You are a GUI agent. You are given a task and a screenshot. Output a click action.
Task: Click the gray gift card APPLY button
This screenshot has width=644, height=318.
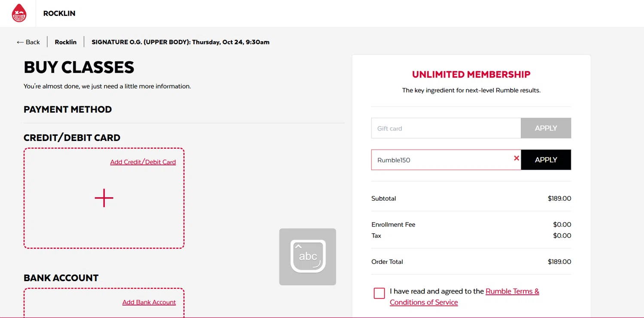click(x=546, y=128)
